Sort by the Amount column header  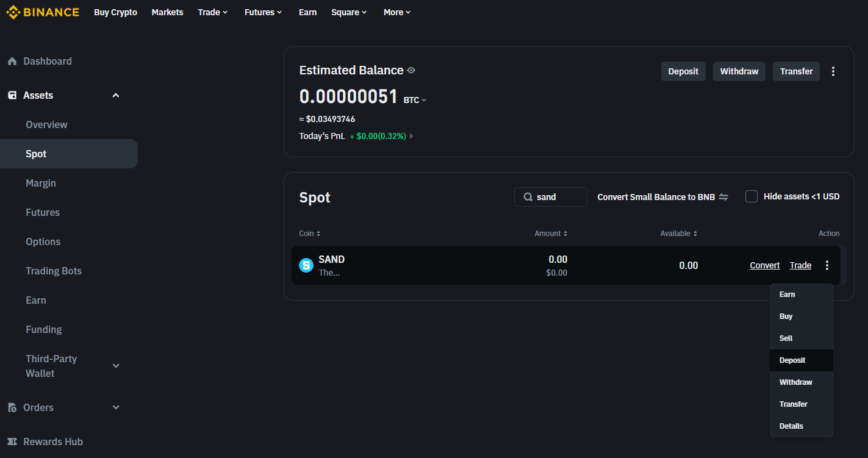(551, 234)
